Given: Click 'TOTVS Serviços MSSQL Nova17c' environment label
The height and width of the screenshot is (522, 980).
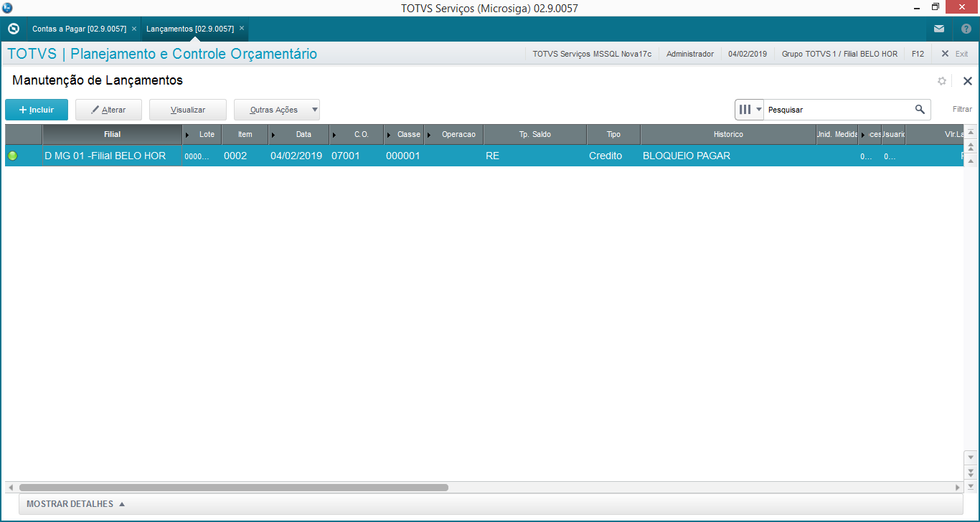Looking at the screenshot, I should (592, 54).
